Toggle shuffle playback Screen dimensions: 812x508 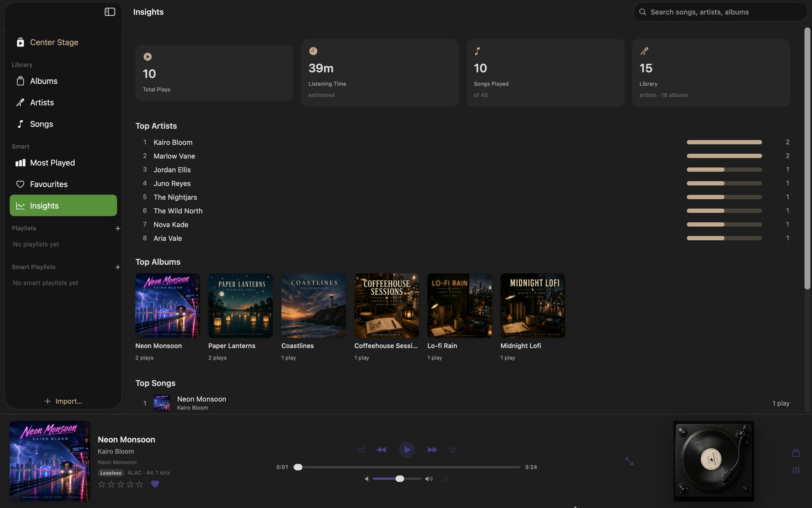coord(361,450)
